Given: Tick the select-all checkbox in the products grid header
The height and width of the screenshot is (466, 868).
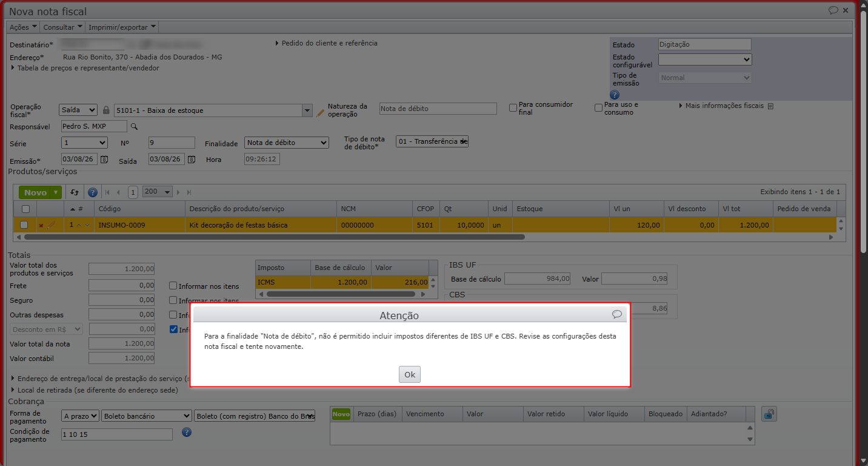Looking at the screenshot, I should coord(25,209).
